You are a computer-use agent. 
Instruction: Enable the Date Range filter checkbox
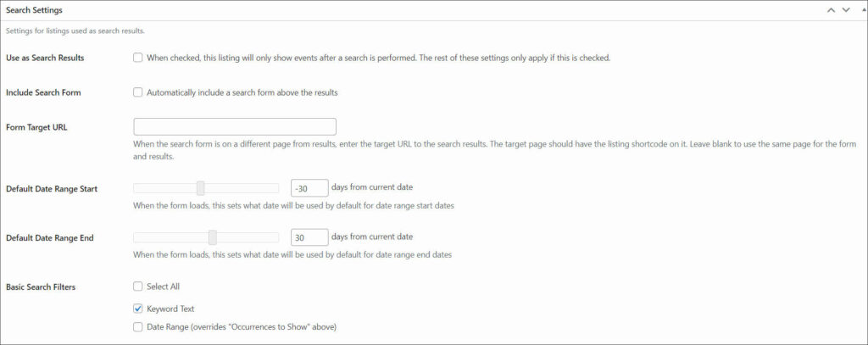[x=138, y=326]
